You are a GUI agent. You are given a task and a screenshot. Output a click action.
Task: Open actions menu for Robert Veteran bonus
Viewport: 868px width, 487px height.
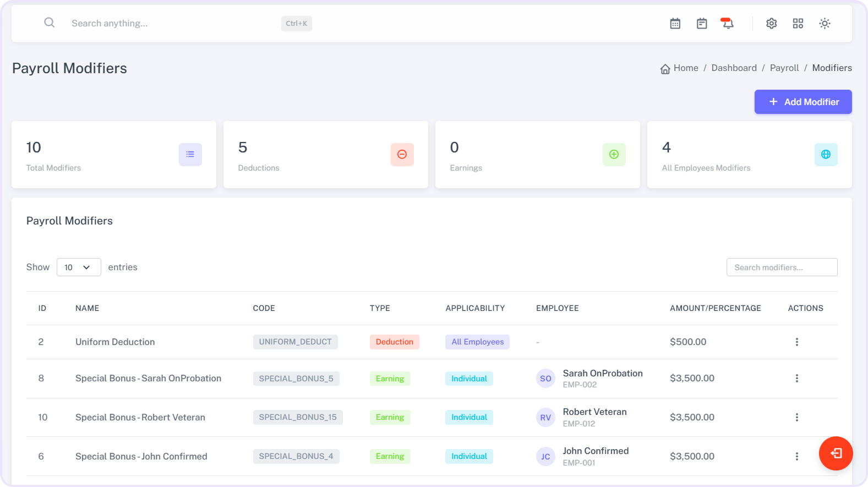click(x=796, y=417)
